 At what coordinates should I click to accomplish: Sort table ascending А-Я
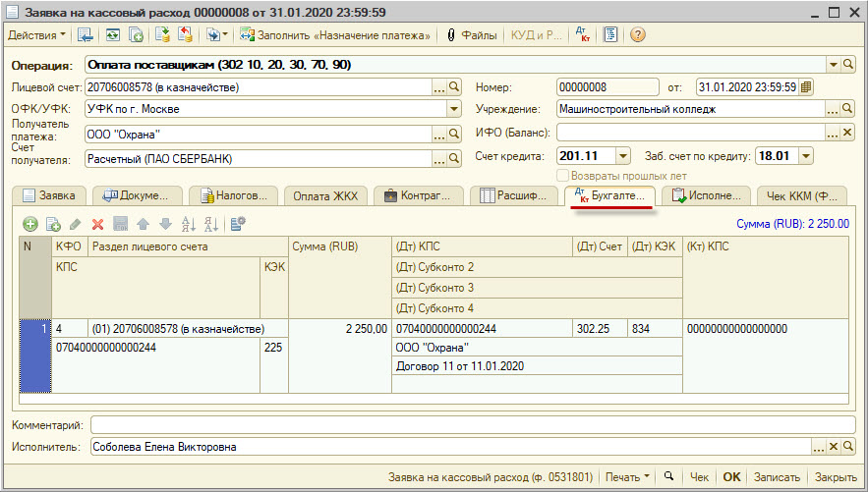click(189, 224)
